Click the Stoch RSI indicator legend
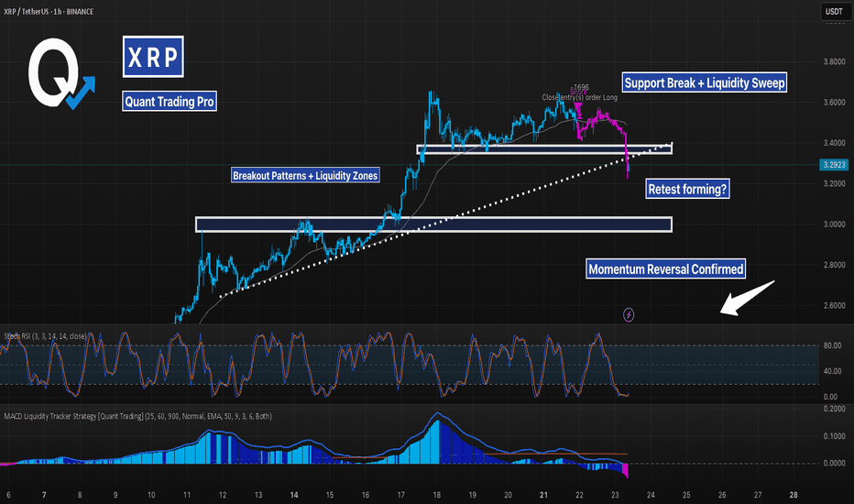This screenshot has height=504, width=854. [45, 336]
